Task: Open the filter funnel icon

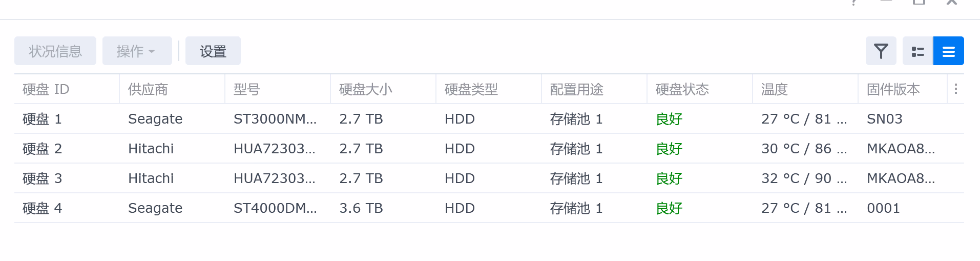Action: tap(881, 51)
